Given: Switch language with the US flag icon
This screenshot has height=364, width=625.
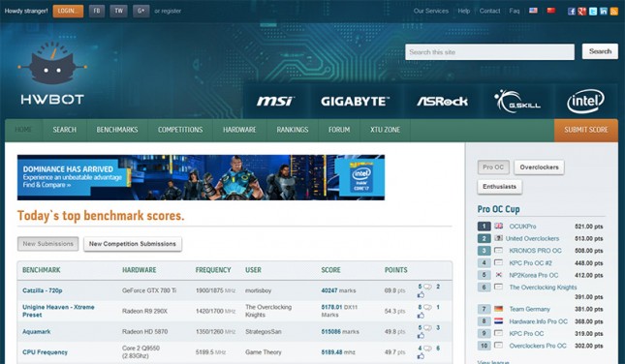Looking at the screenshot, I should click(533, 11).
